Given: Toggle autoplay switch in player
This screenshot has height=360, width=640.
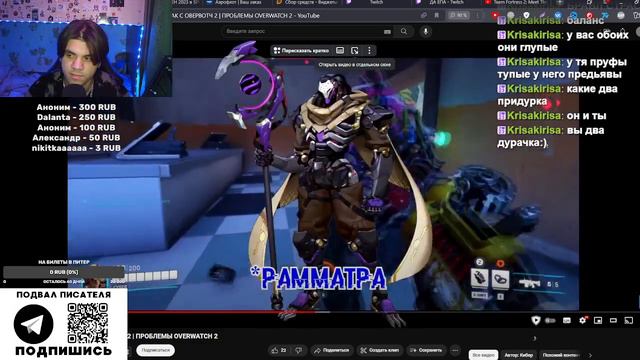Looking at the screenshot, I should click(551, 320).
